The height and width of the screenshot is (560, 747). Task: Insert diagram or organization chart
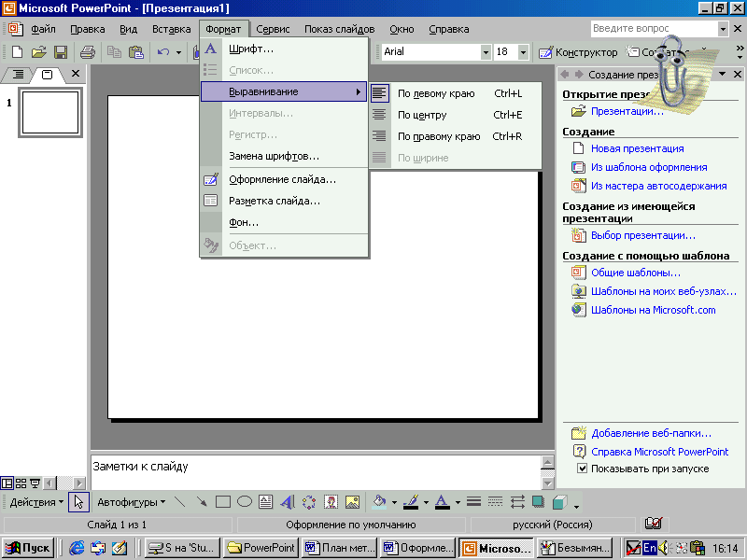click(309, 502)
